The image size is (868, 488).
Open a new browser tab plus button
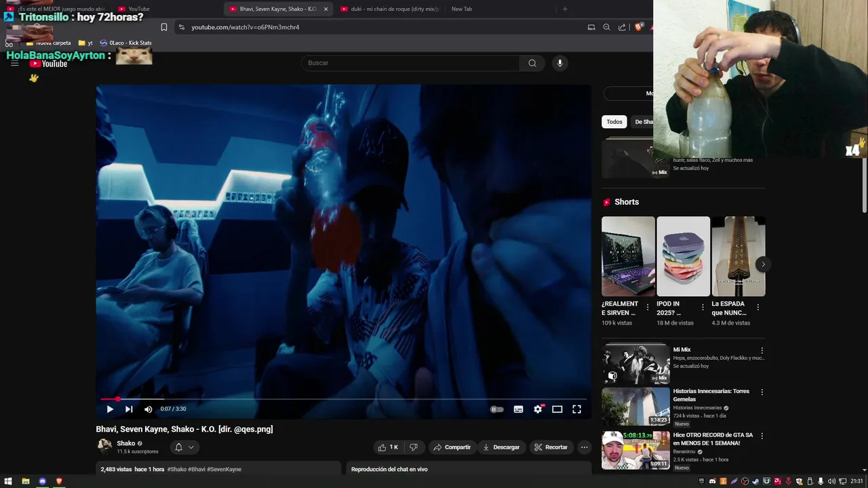pyautogui.click(x=565, y=9)
